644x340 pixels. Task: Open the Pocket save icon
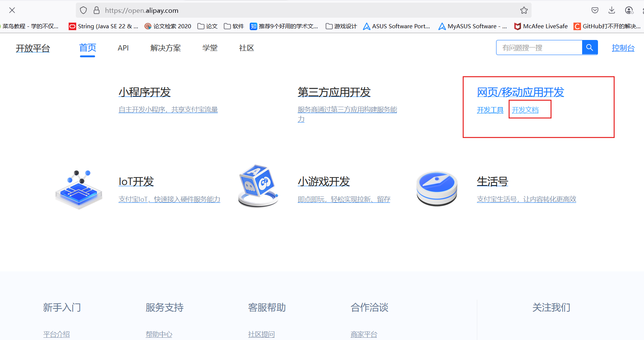[x=595, y=10]
